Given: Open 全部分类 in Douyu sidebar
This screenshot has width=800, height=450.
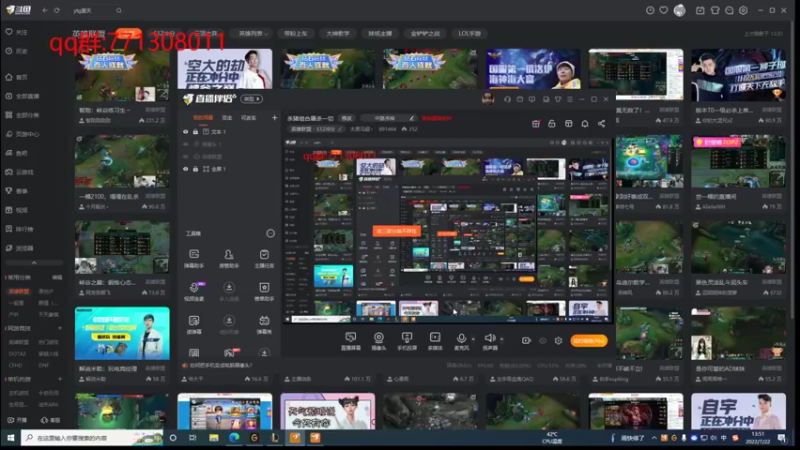Looking at the screenshot, I should coord(22,115).
